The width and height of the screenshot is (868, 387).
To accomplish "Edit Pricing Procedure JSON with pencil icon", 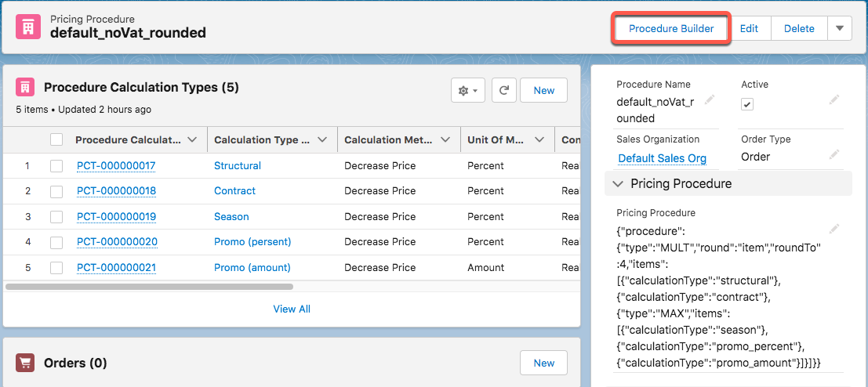I will tap(834, 229).
